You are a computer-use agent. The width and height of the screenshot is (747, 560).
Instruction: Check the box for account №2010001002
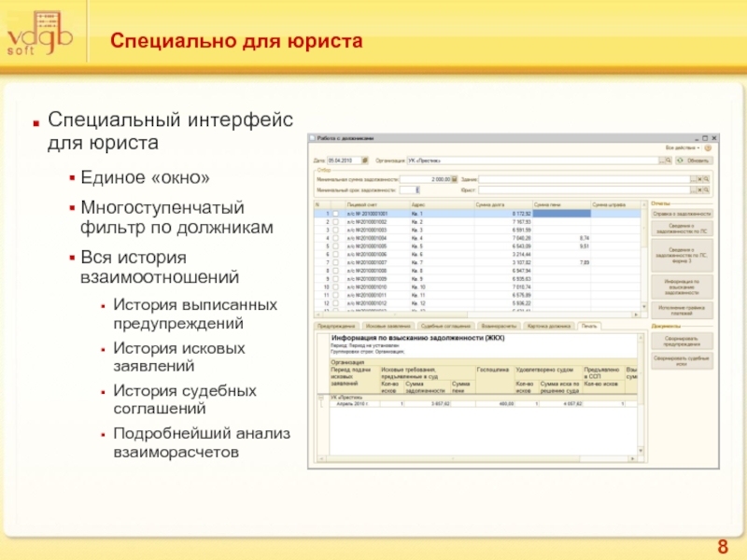(335, 221)
